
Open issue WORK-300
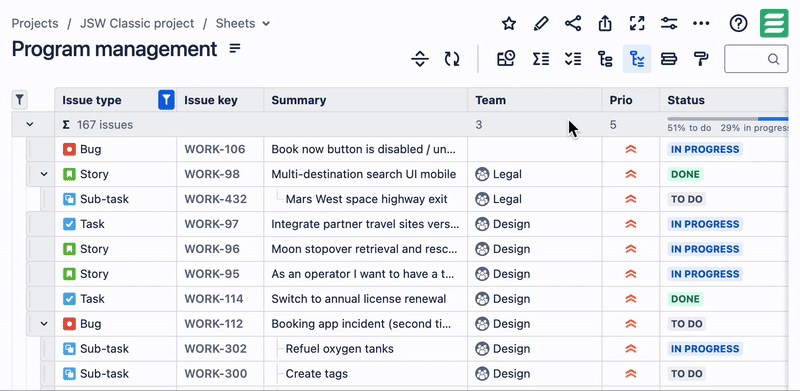tap(215, 374)
